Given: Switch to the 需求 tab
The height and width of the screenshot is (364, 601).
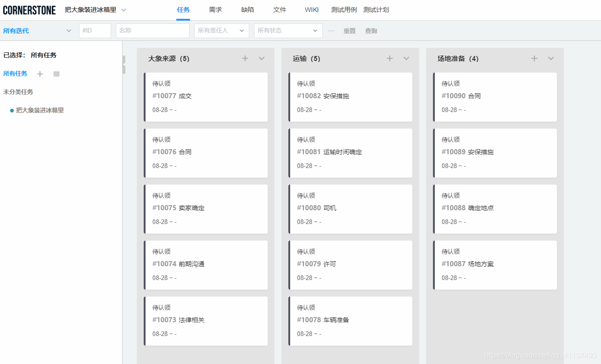Looking at the screenshot, I should tap(215, 9).
